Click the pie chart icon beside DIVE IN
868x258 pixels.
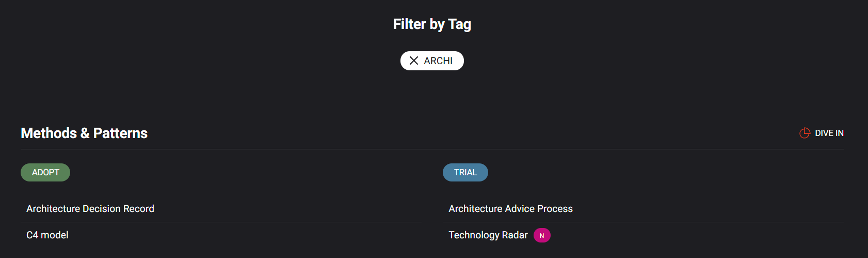tap(805, 133)
